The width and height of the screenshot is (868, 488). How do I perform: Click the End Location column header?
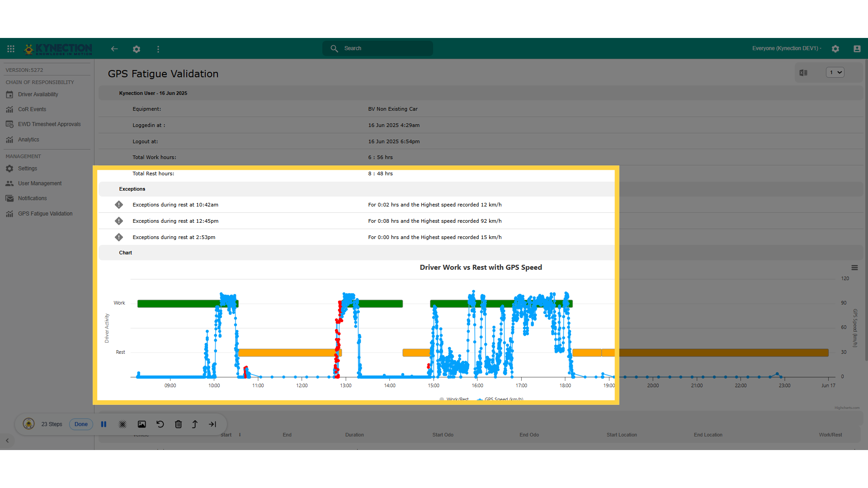click(708, 435)
